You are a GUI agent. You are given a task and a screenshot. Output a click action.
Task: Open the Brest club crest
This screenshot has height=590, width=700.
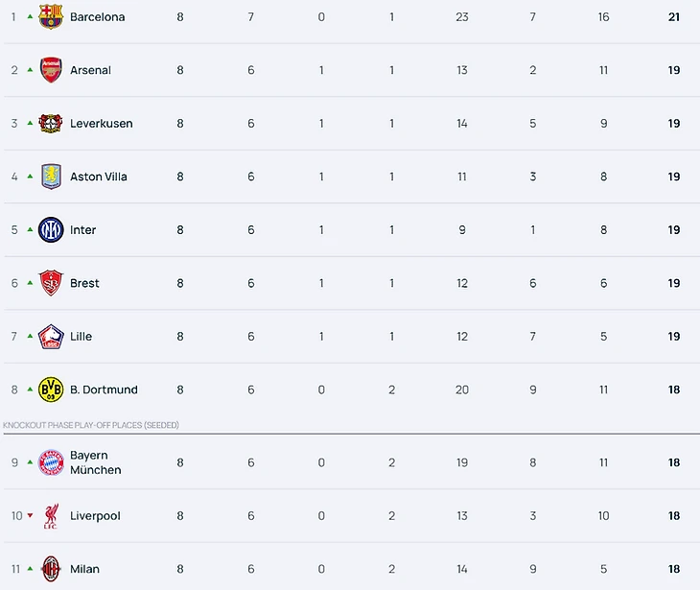51,283
